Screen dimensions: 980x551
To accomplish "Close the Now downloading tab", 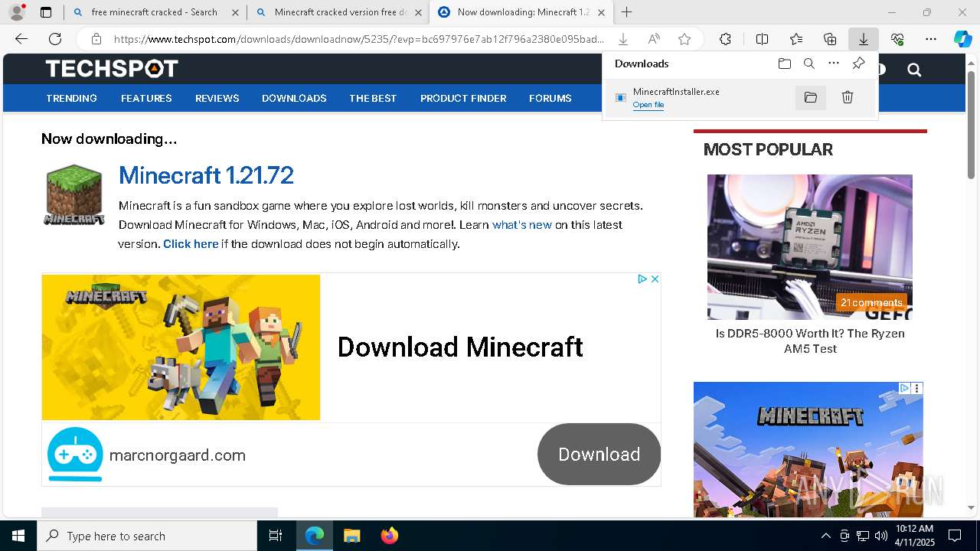I will tap(601, 12).
